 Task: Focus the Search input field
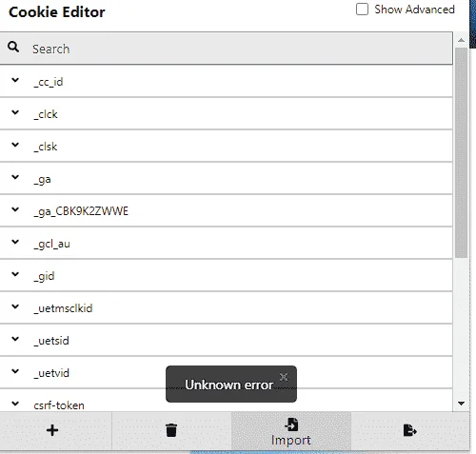click(227, 49)
